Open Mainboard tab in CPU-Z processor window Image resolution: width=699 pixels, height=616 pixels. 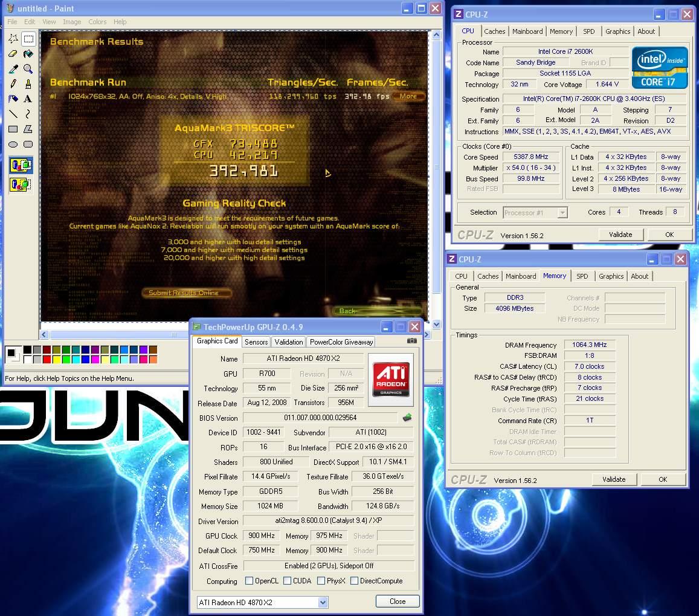pyautogui.click(x=527, y=31)
